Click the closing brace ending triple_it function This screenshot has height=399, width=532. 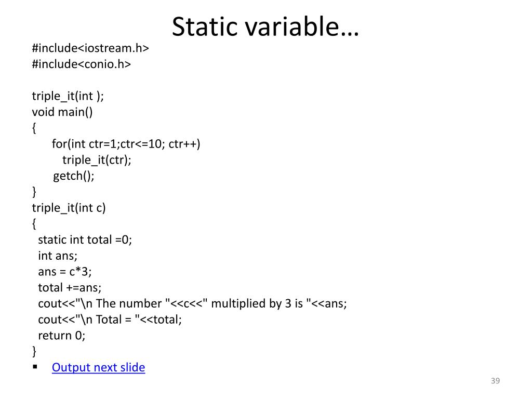coord(34,351)
